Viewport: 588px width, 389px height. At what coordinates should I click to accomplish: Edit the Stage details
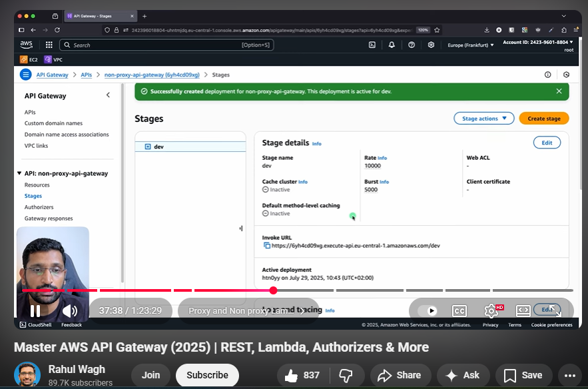pyautogui.click(x=547, y=143)
